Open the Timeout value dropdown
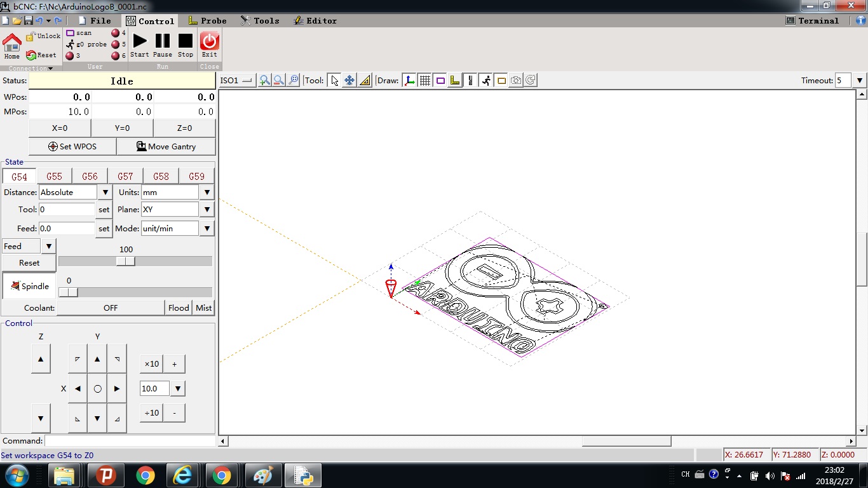Viewport: 868px width, 488px height. pos(860,80)
